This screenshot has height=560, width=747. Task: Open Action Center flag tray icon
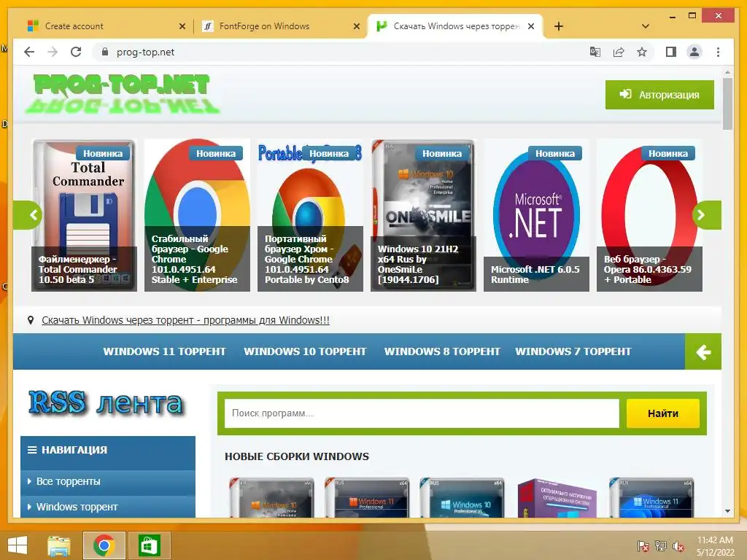click(643, 545)
